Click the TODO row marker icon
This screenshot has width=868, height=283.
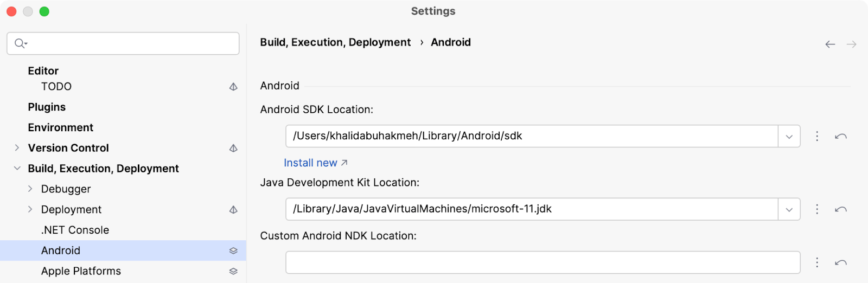pos(233,87)
